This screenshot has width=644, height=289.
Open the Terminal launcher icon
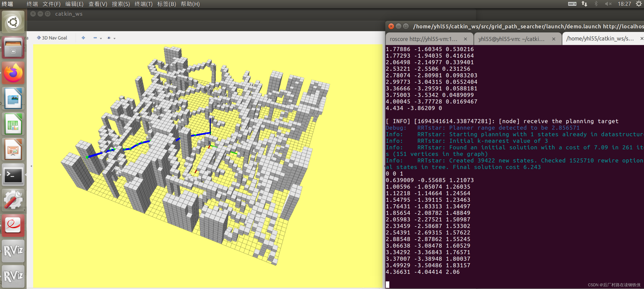click(x=13, y=175)
